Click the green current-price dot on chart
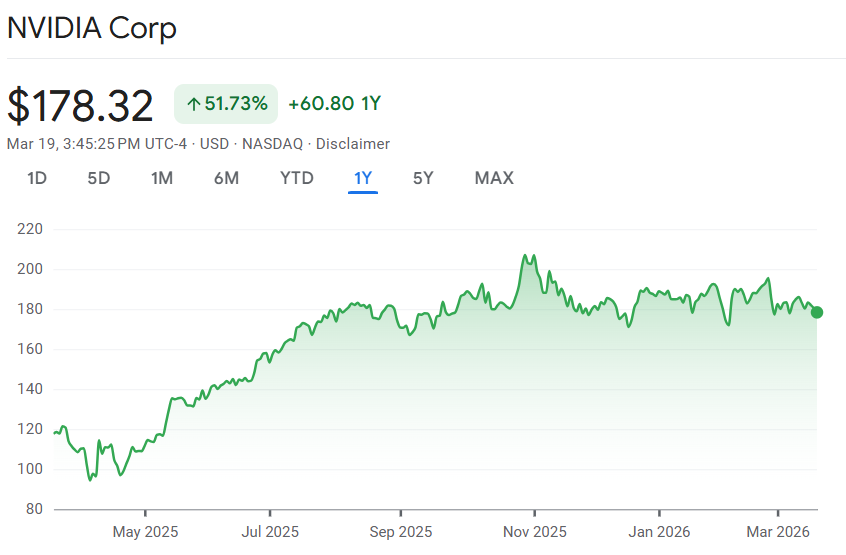The image size is (846, 555). tap(817, 312)
